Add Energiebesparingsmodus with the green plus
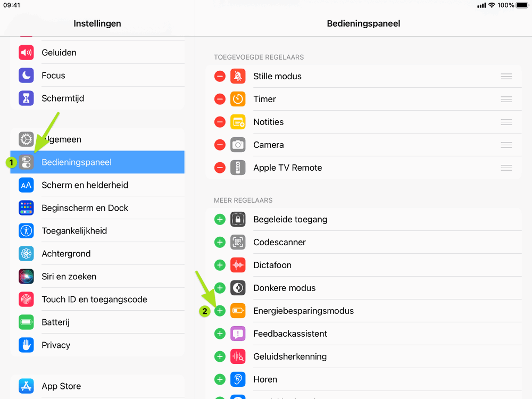Image resolution: width=532 pixels, height=399 pixels. coord(220,311)
